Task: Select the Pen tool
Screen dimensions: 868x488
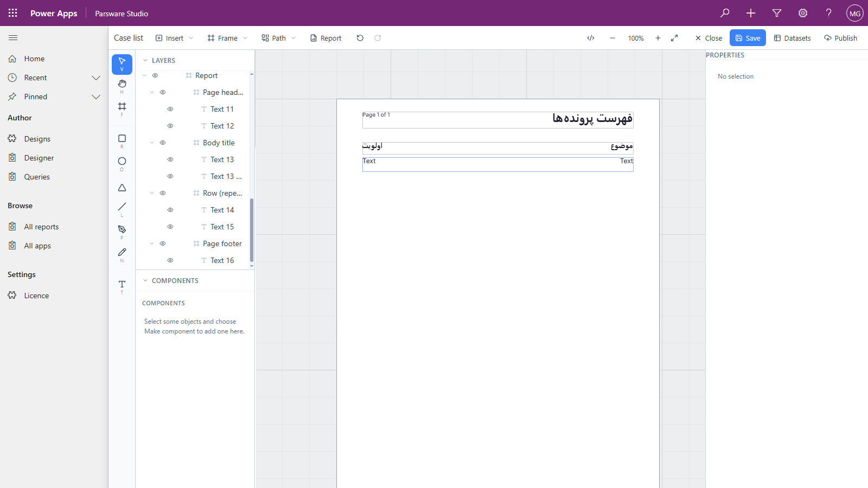Action: tap(122, 232)
